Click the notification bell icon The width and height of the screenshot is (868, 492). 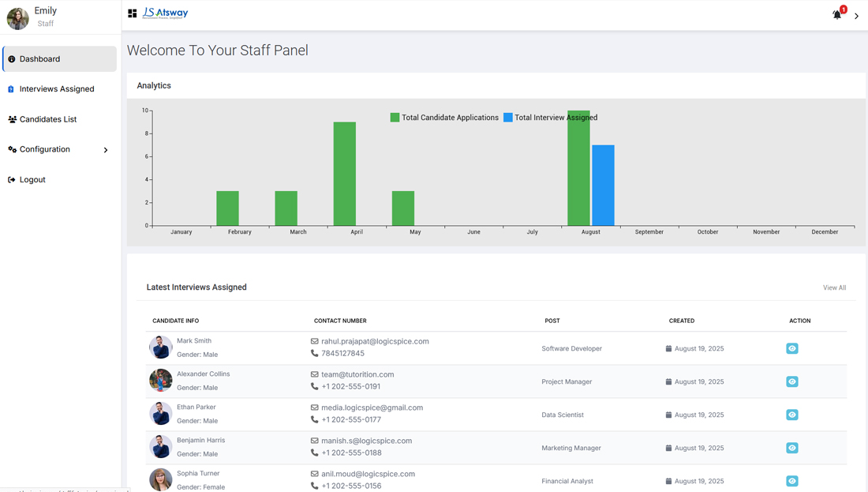837,15
